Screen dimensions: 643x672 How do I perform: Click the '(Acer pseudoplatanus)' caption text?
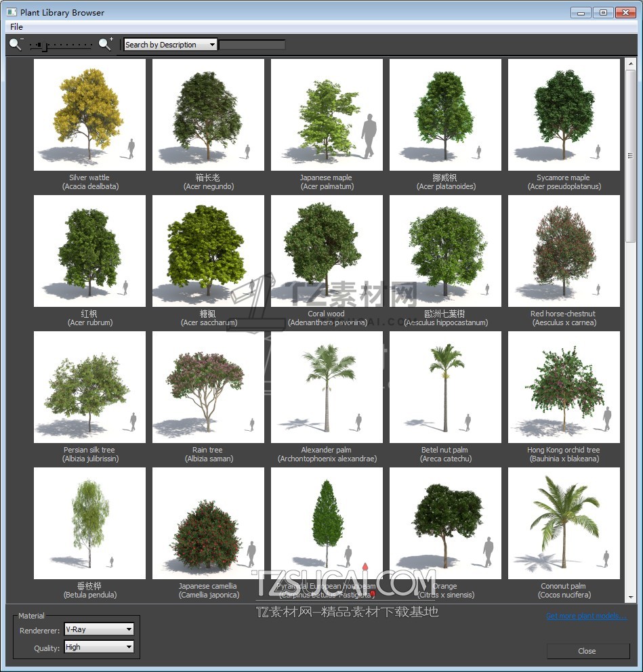pyautogui.click(x=564, y=186)
